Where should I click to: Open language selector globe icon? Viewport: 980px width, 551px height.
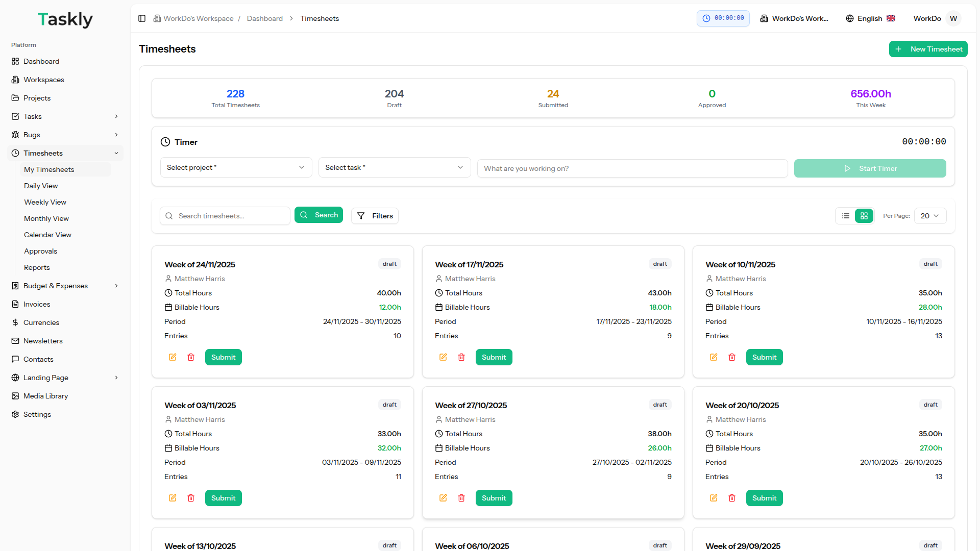click(850, 18)
